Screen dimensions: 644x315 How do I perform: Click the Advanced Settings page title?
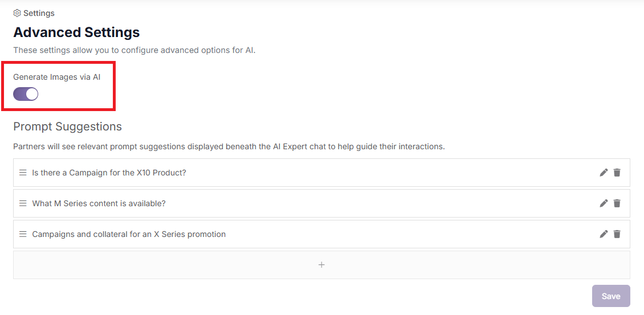coord(76,32)
